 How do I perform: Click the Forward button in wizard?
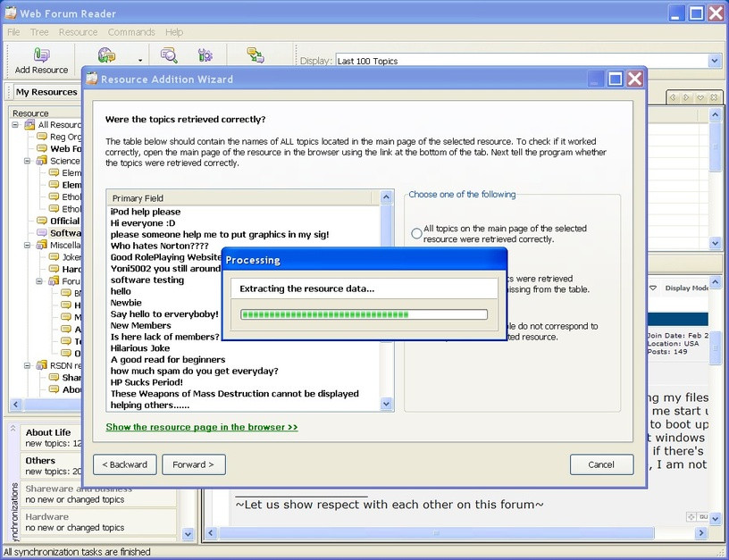193,464
